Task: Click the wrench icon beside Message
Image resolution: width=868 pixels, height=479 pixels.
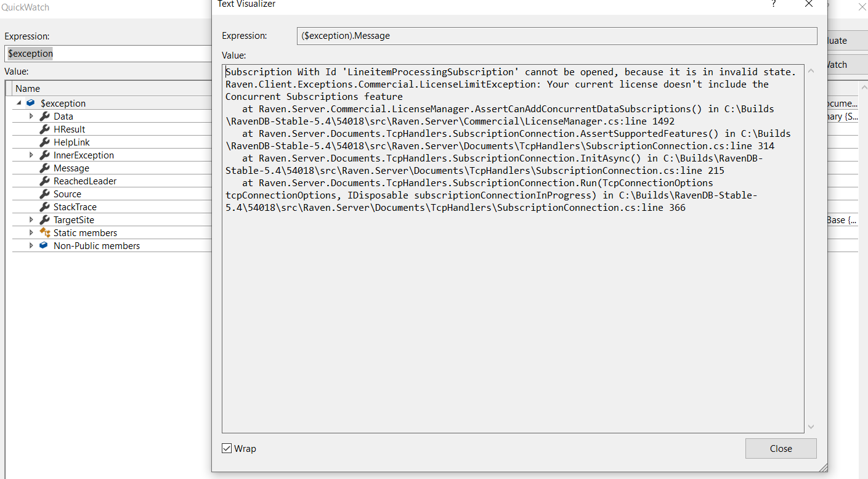Action: coord(44,168)
